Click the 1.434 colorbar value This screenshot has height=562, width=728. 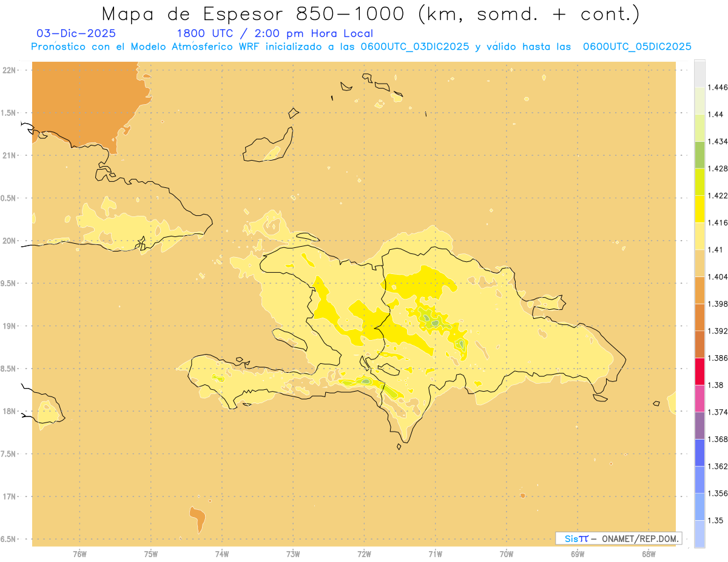point(718,141)
